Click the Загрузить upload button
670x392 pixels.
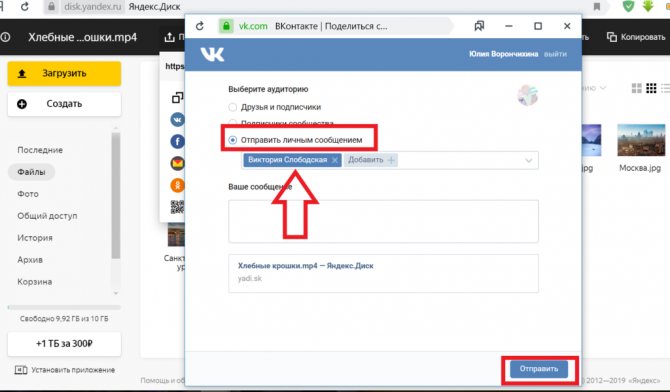(x=64, y=74)
